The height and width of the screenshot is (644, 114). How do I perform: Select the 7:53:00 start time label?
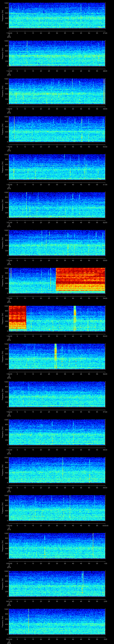pos(9,298)
